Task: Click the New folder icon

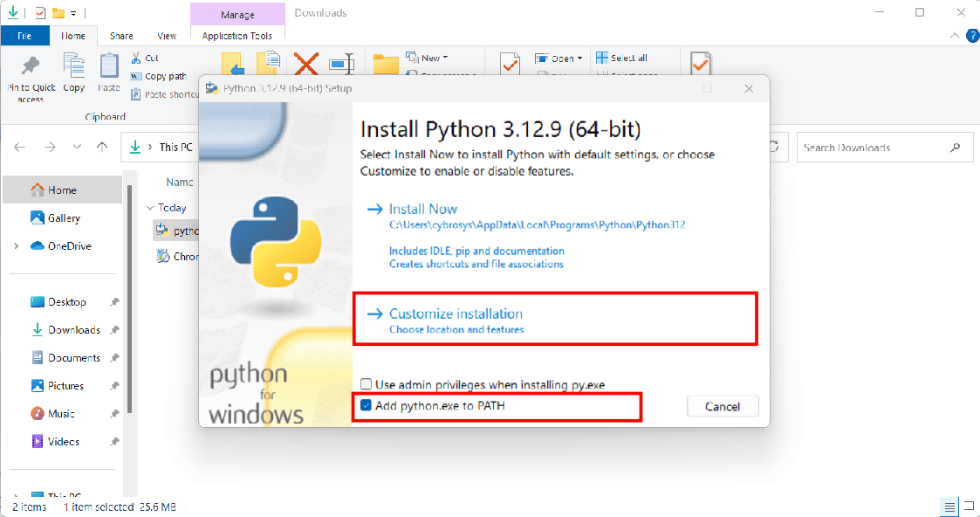Action: [386, 65]
